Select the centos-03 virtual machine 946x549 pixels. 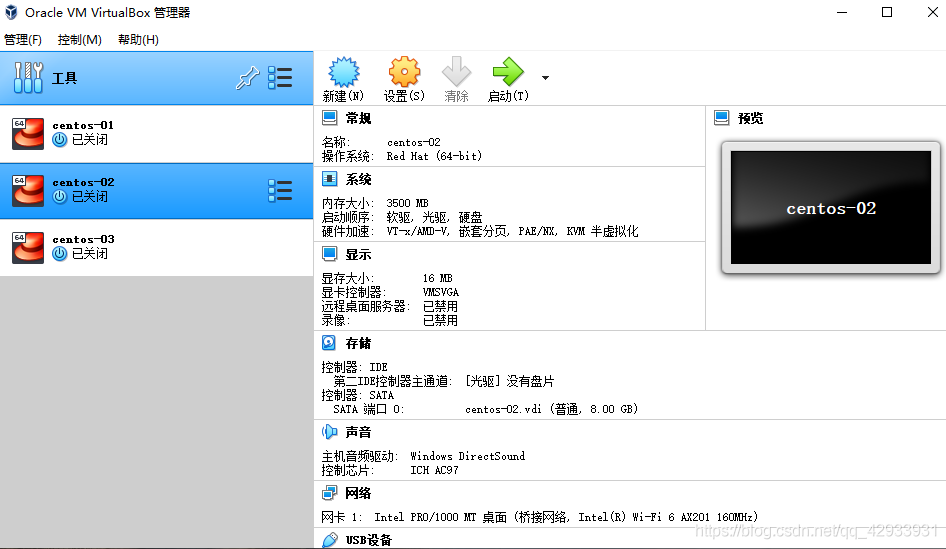coord(156,247)
